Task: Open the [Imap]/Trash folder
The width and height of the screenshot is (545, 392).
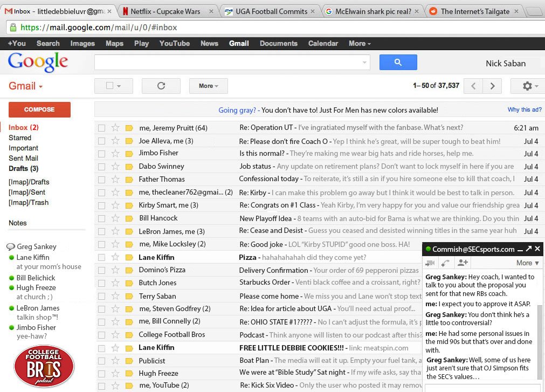Action: 29,203
